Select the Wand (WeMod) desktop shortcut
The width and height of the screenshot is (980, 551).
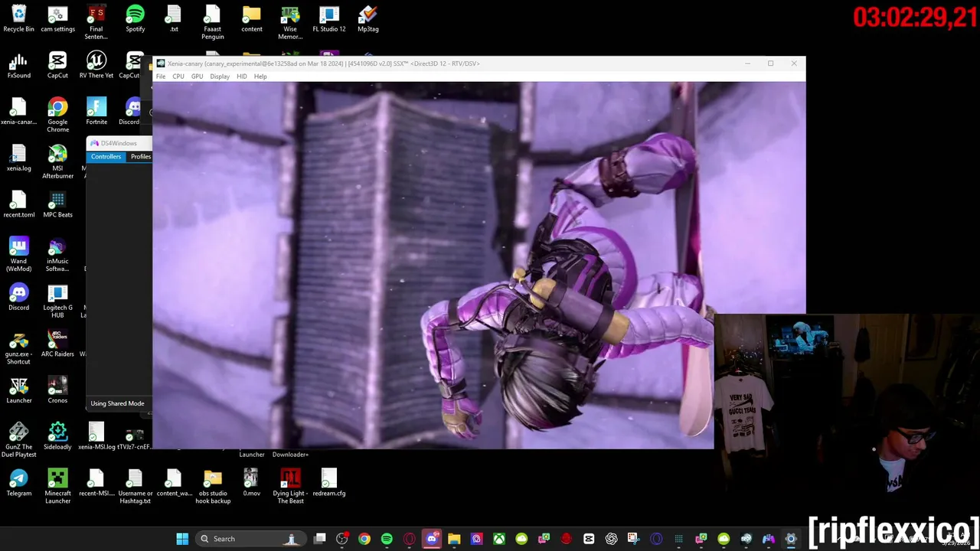click(18, 255)
